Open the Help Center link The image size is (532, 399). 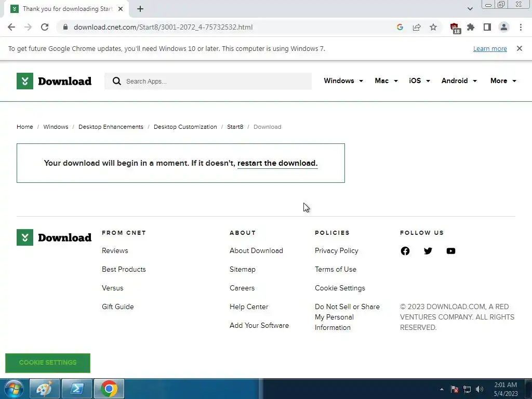click(249, 307)
